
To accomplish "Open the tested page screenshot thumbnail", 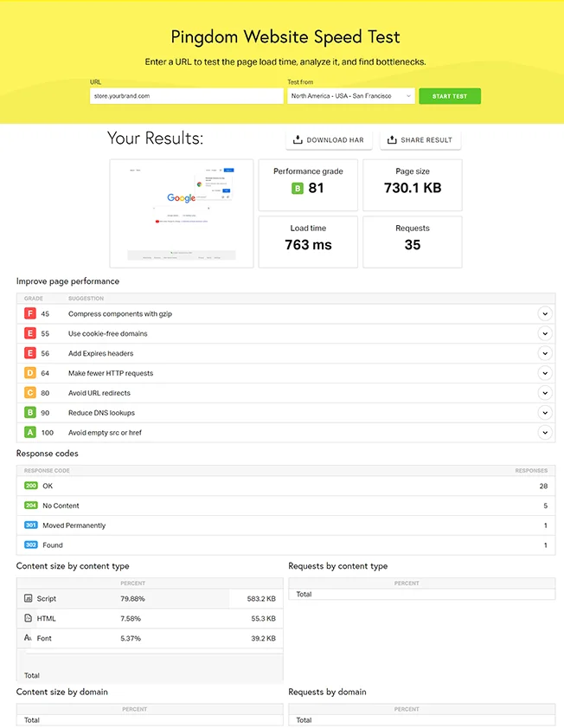I will click(182, 214).
